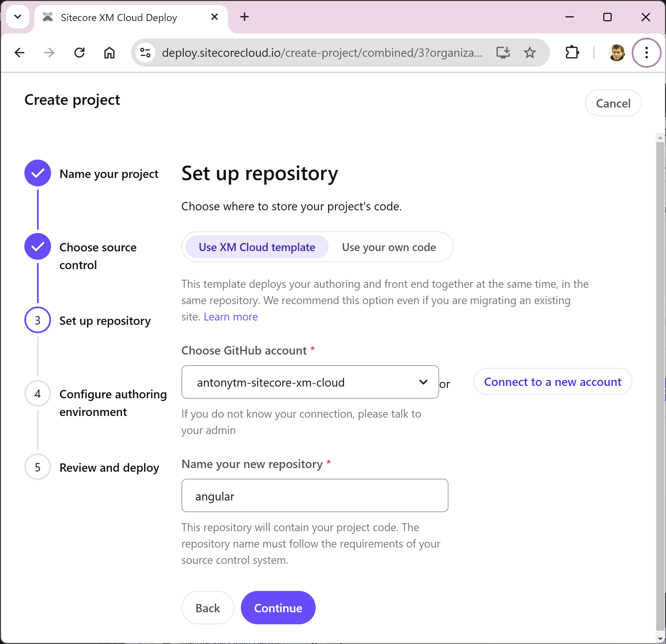The width and height of the screenshot is (666, 644).
Task: Click the user profile avatar
Action: [x=616, y=53]
